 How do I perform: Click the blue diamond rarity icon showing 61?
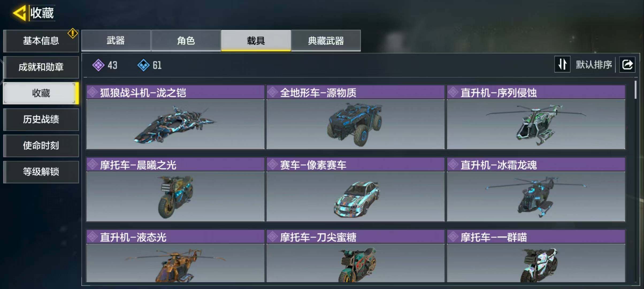click(143, 65)
